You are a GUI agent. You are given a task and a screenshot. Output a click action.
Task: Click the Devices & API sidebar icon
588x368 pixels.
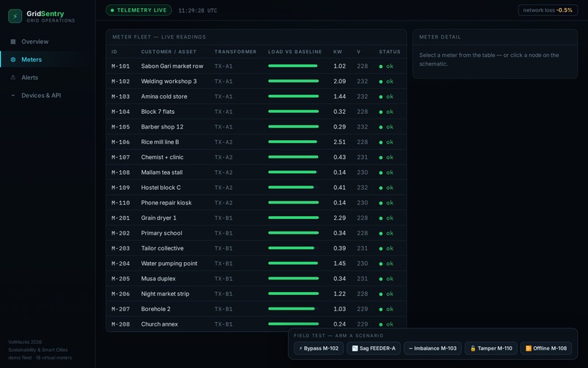tap(13, 96)
